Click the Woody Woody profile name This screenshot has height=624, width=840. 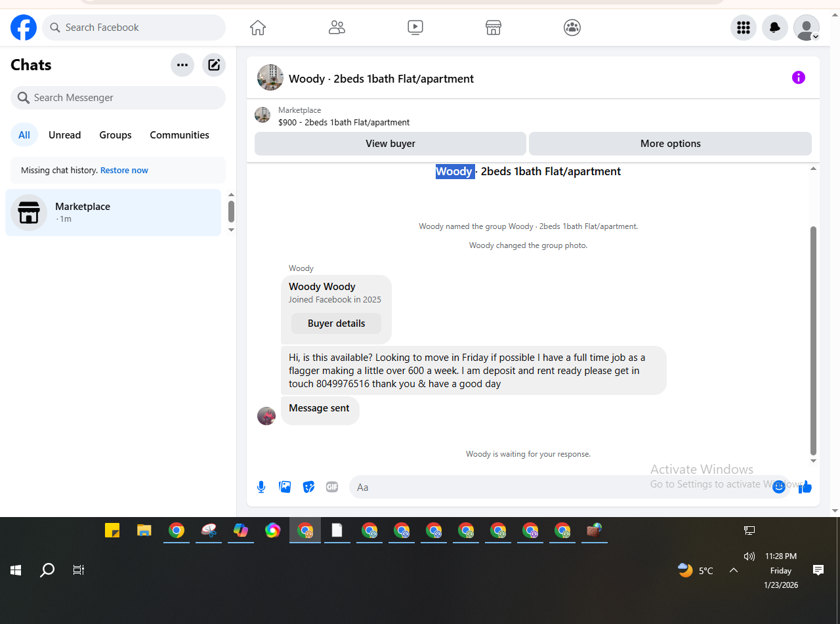pos(322,287)
